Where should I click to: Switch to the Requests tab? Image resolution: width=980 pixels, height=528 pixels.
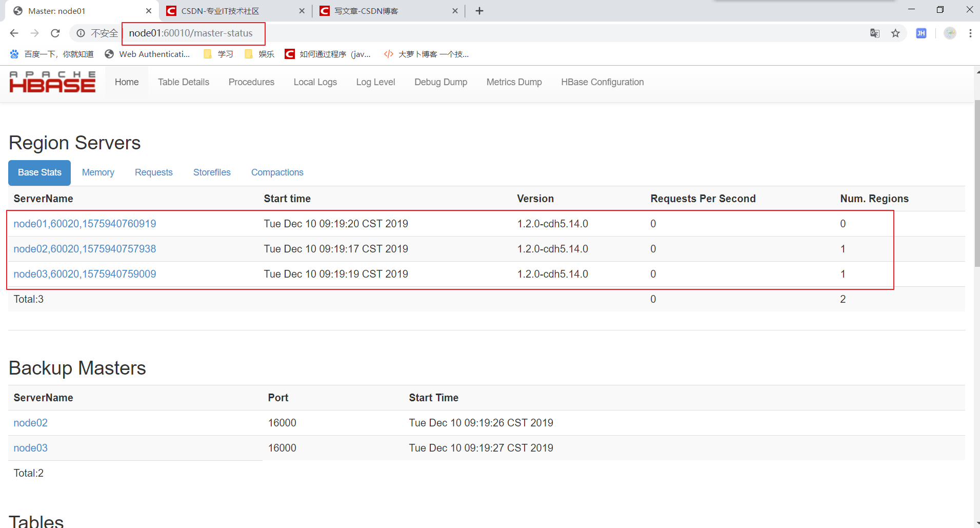pos(154,172)
